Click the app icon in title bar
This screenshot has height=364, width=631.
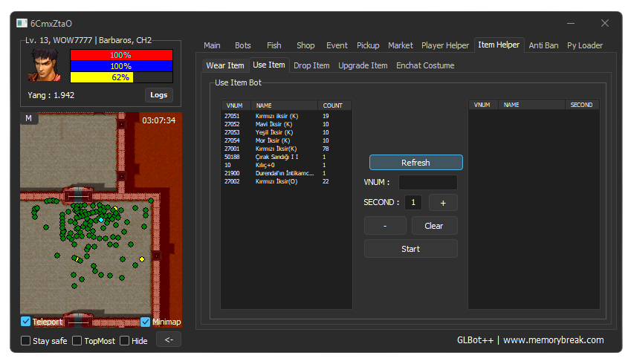tap(22, 23)
